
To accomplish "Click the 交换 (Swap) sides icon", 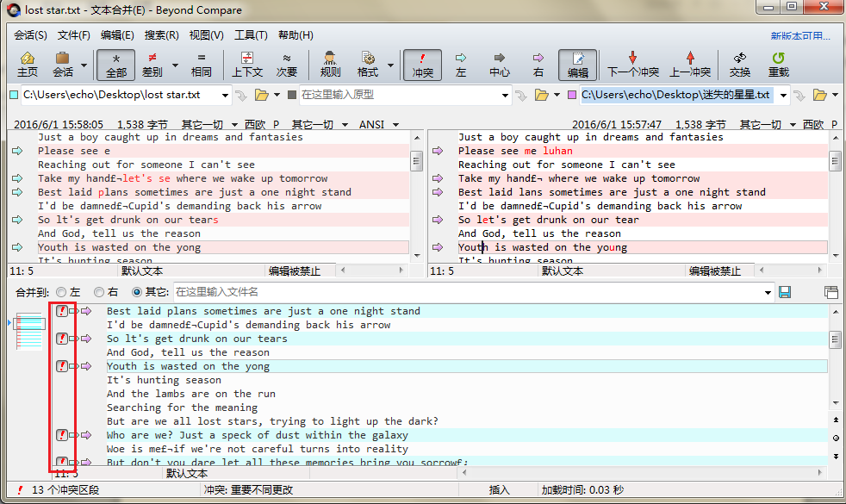I will pyautogui.click(x=739, y=65).
